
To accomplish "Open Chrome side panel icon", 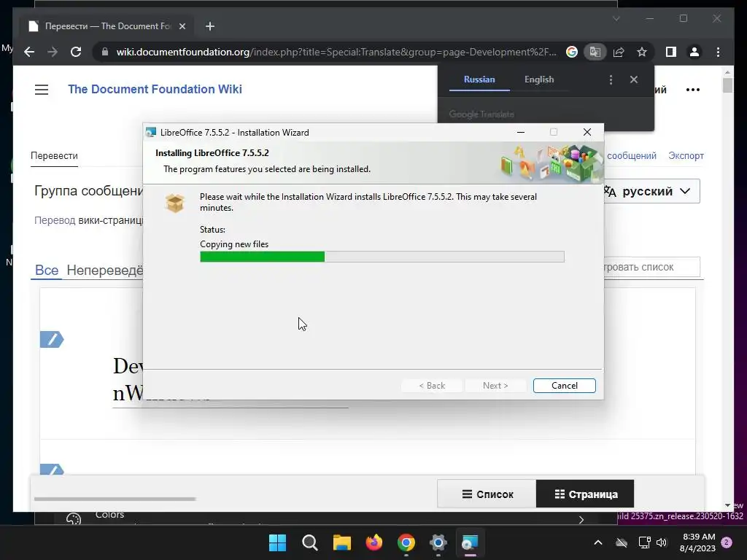I will (671, 52).
